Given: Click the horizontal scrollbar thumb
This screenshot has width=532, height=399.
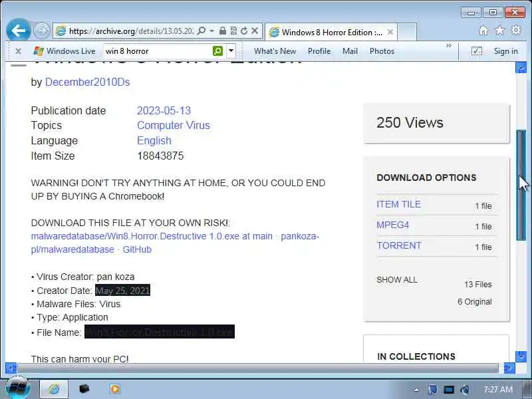Looking at the screenshot, I should [x=258, y=368].
